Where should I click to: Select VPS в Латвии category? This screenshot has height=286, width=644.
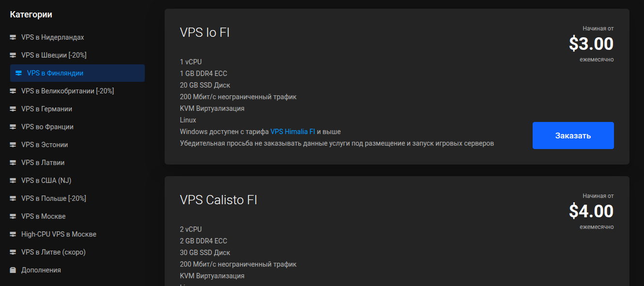click(x=43, y=163)
